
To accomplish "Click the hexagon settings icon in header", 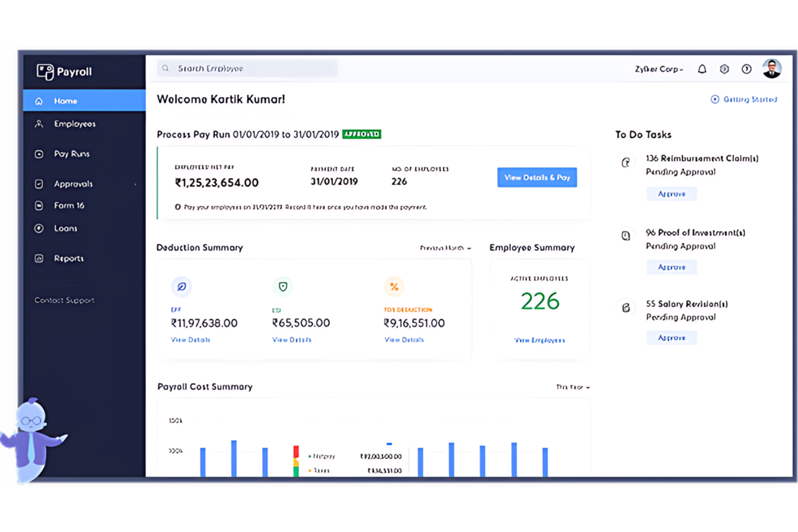I will tap(724, 69).
